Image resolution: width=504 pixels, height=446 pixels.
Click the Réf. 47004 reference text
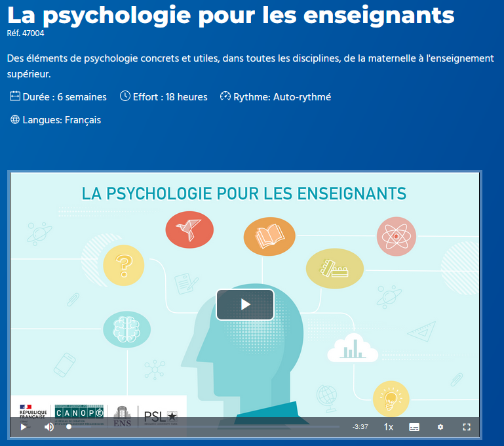(x=26, y=33)
